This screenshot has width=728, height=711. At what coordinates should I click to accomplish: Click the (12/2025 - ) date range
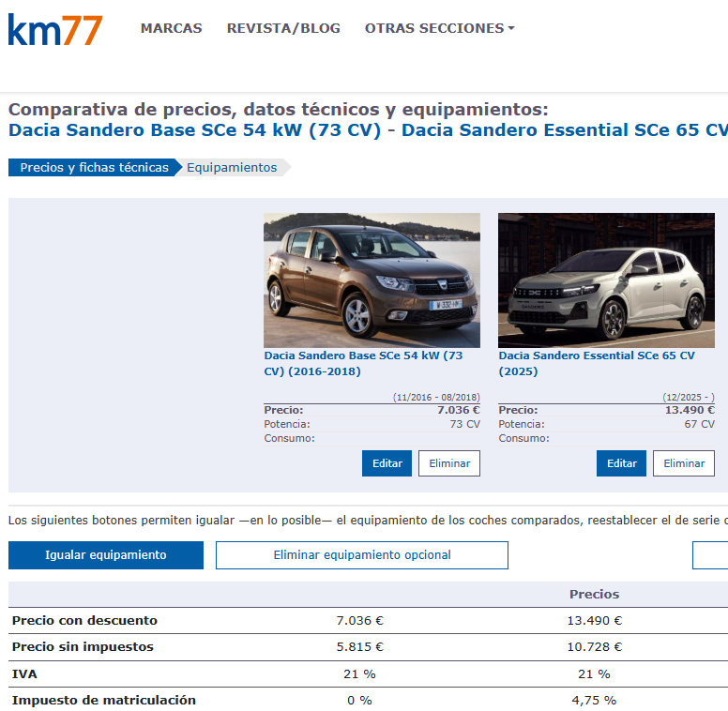tap(689, 398)
